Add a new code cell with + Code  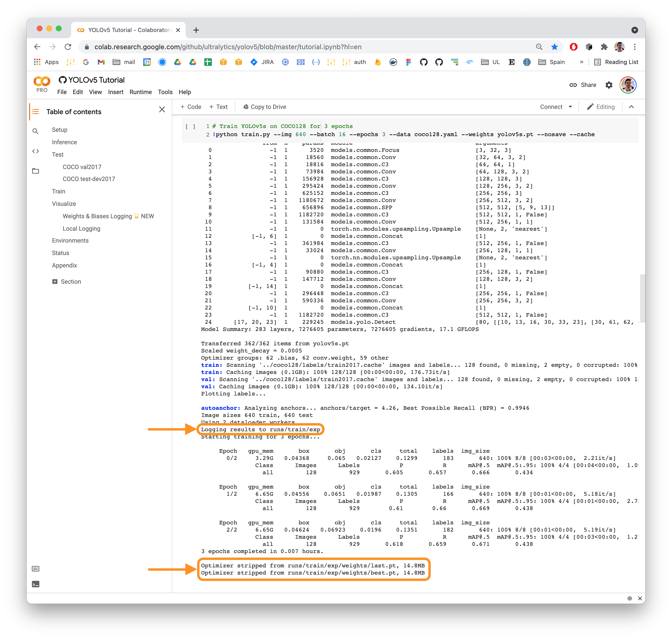click(x=191, y=106)
